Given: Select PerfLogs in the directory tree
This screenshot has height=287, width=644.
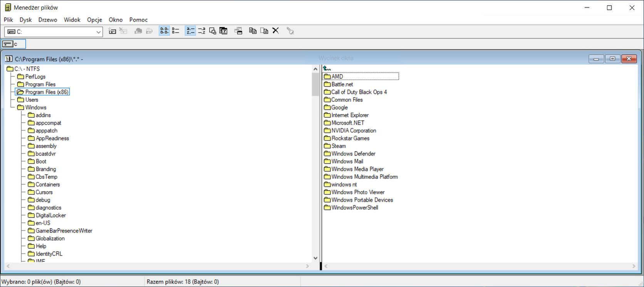Looking at the screenshot, I should [x=31, y=77].
